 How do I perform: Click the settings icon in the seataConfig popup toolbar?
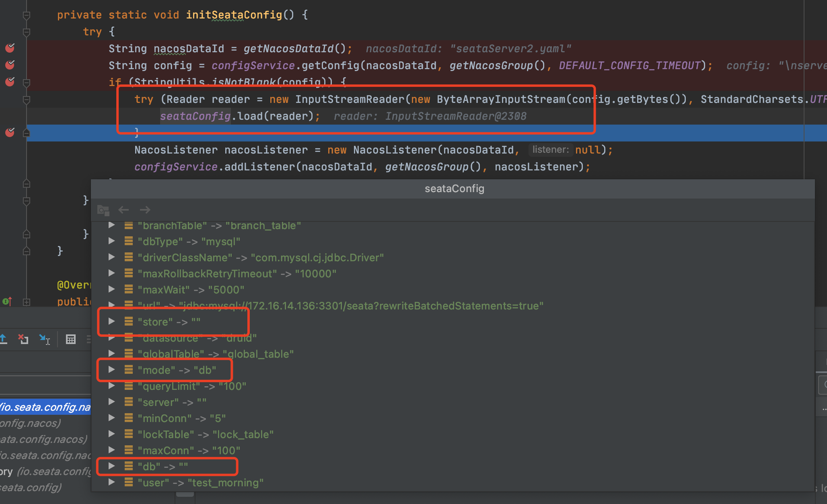[x=103, y=209]
